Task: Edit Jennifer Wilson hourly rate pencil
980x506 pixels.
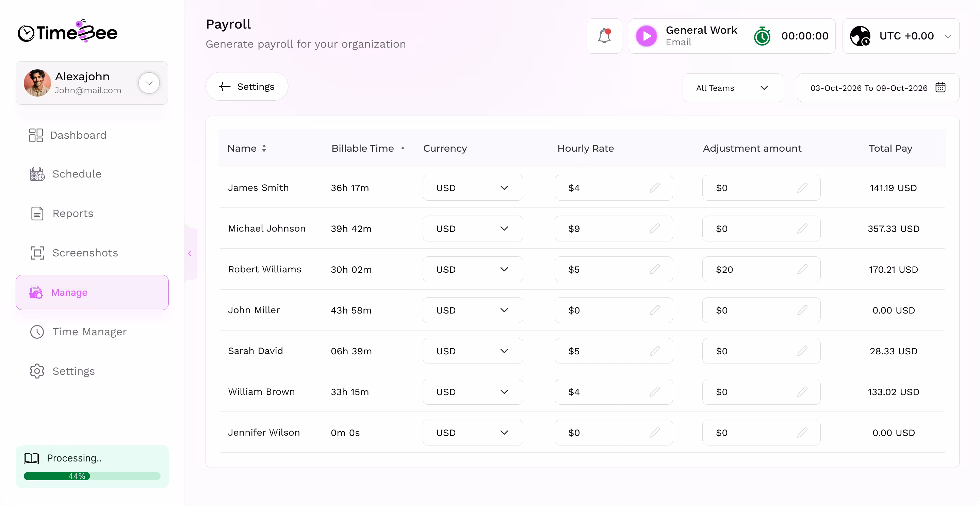Action: coord(654,432)
